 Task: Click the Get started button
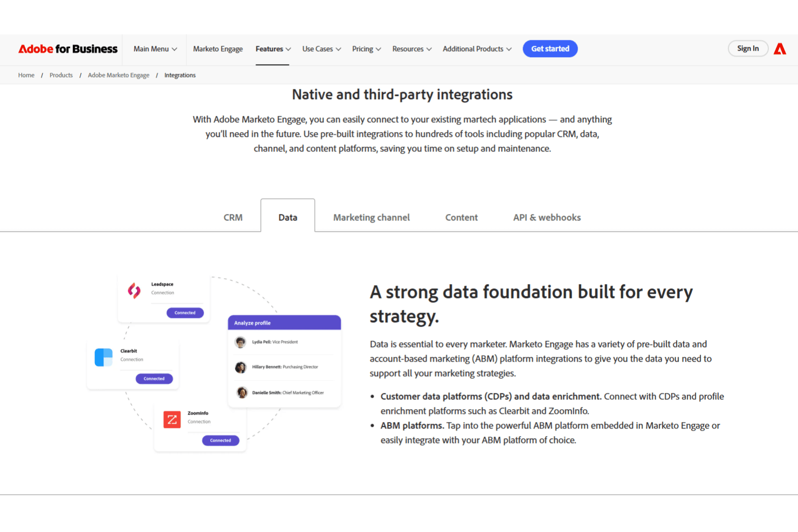coord(550,49)
